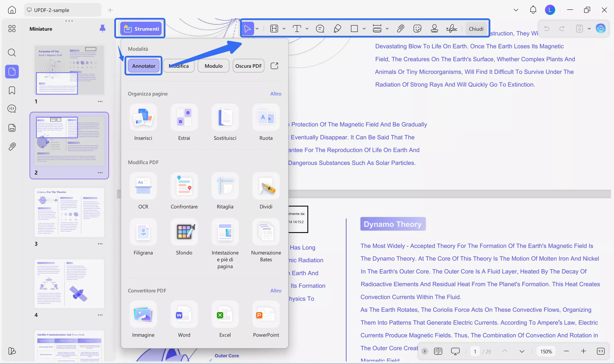This screenshot has width=614, height=364.
Task: Click the Chiudi button
Action: (x=476, y=29)
